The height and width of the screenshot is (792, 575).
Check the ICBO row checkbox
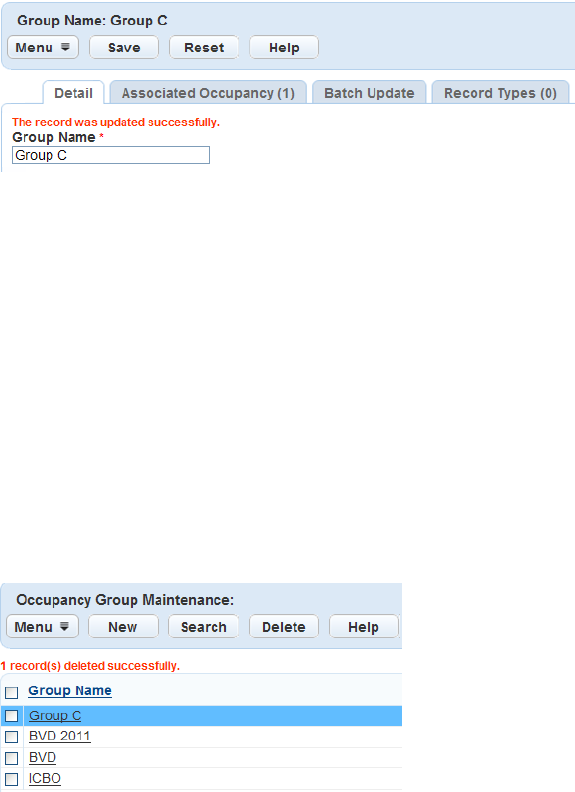pyautogui.click(x=12, y=779)
